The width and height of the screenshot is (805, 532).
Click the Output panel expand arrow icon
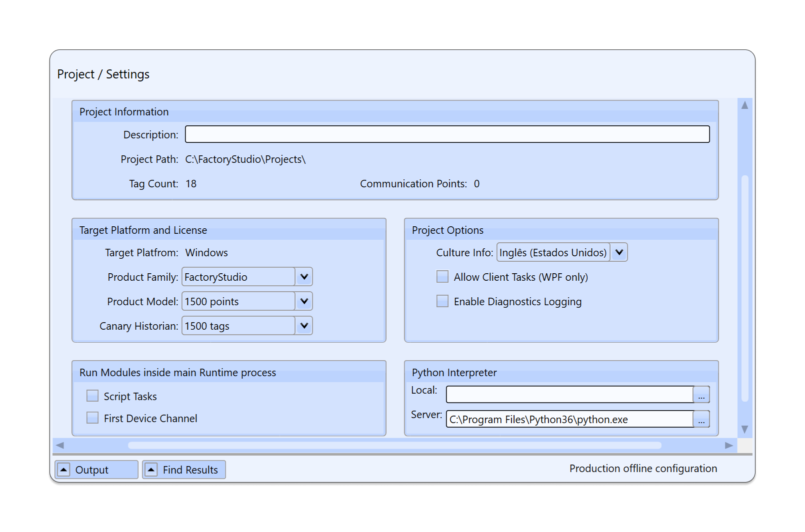point(64,470)
